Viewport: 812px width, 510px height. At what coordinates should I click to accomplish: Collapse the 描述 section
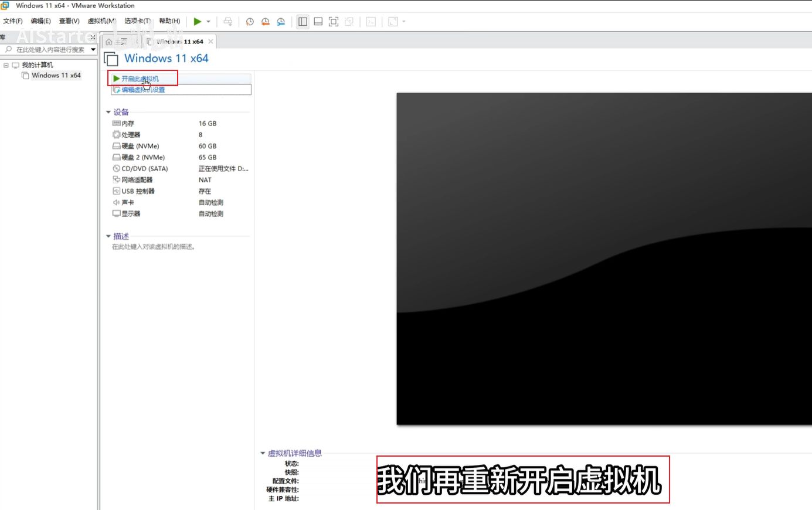tap(108, 236)
